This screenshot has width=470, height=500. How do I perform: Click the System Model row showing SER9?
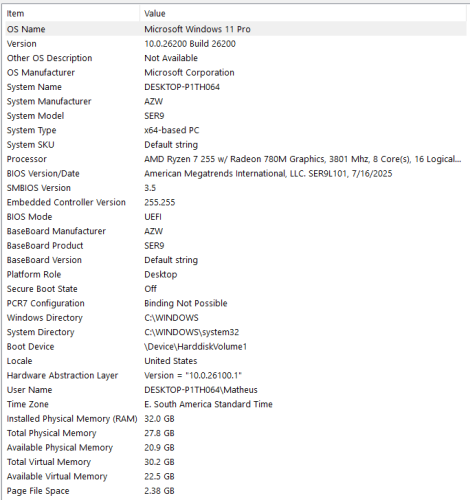click(236, 116)
